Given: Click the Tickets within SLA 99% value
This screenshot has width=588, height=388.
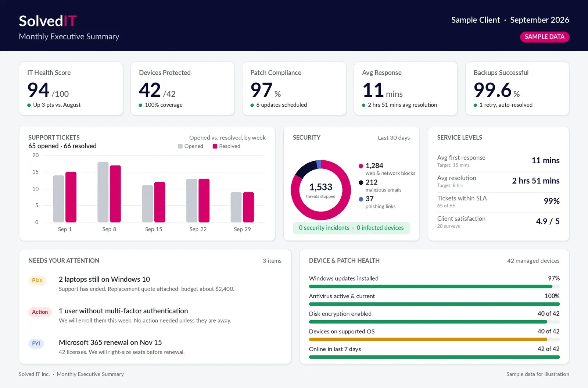Looking at the screenshot, I should coord(552,201).
